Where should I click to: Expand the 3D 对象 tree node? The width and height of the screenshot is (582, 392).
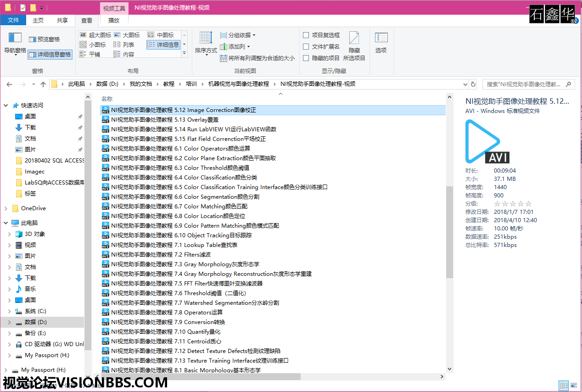(x=10, y=234)
